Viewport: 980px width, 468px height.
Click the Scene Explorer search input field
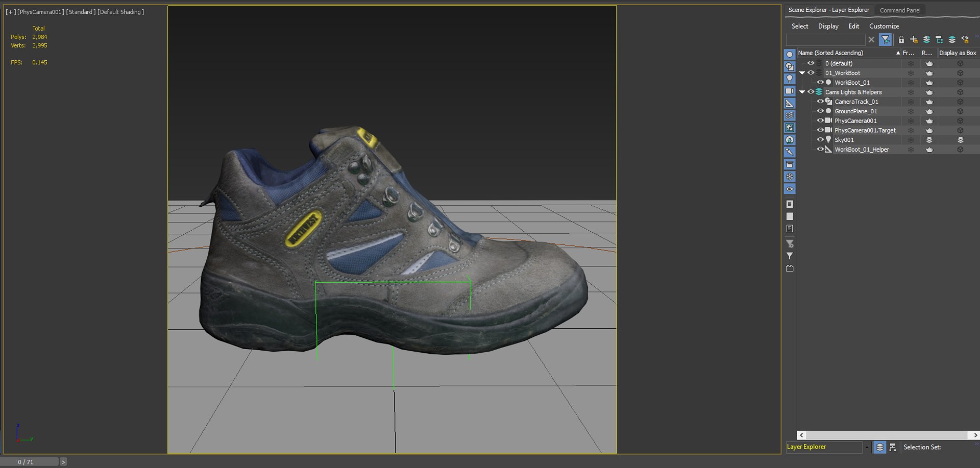click(825, 39)
